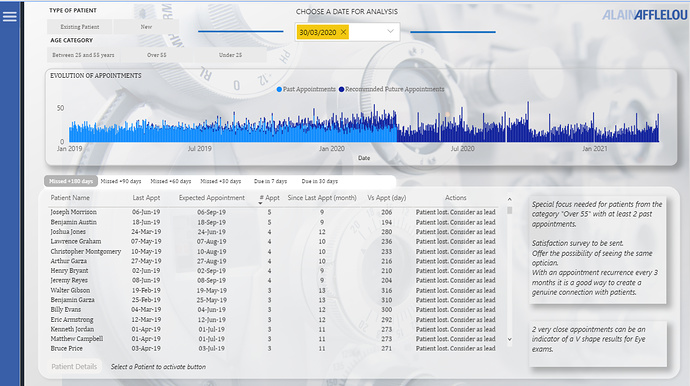Viewport: 690px width, 386px height.
Task: Select patient Eric Armstrong
Action: [72, 320]
